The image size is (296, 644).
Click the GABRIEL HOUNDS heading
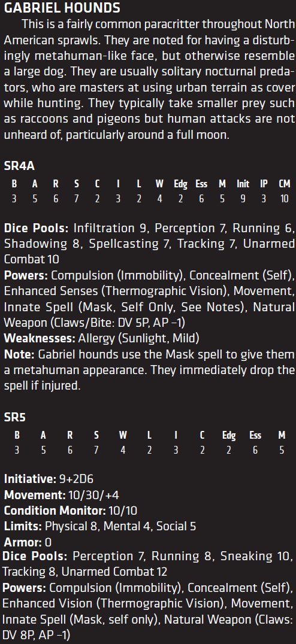click(62, 7)
